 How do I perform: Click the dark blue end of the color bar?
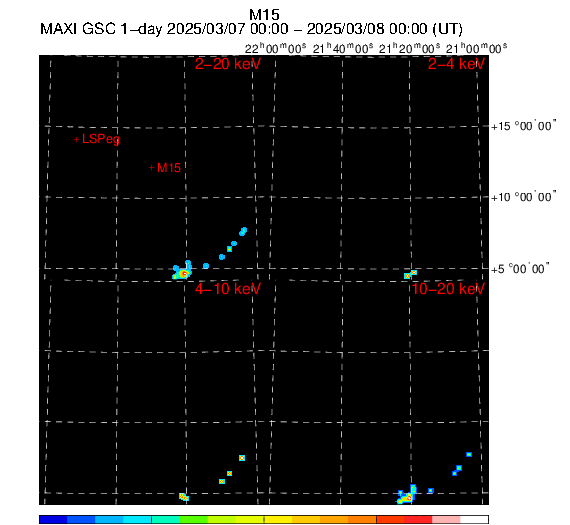coord(53,519)
